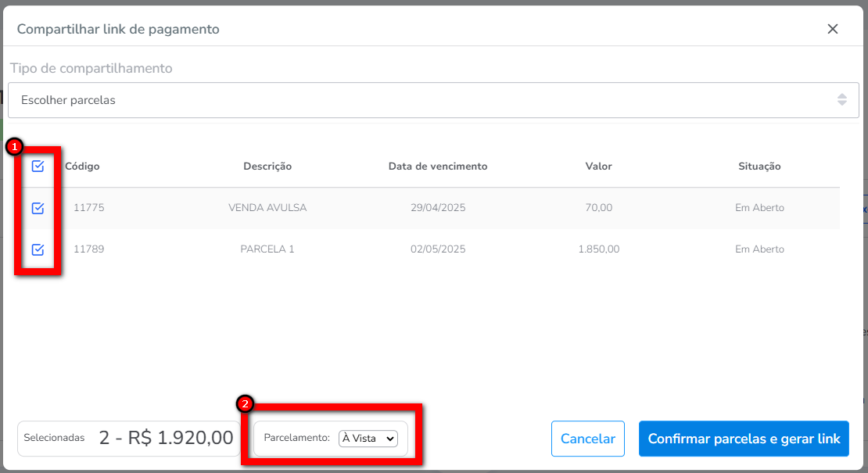Uncheck the checkbox for installment 11775
The width and height of the screenshot is (868, 473).
38,208
